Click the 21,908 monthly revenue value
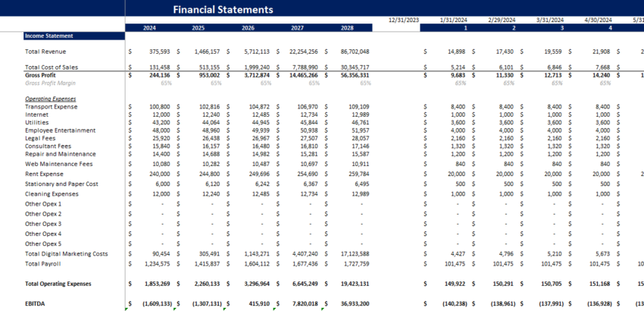The image size is (644, 311). coord(602,52)
